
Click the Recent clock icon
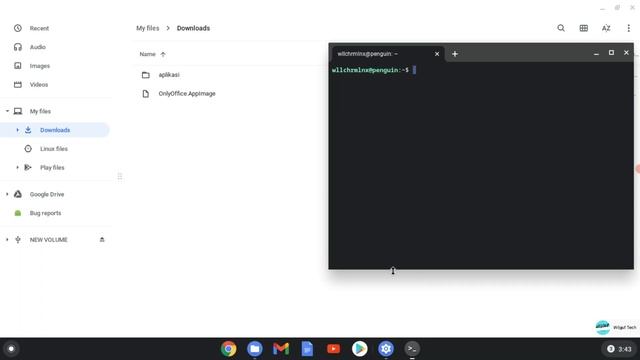click(x=18, y=28)
